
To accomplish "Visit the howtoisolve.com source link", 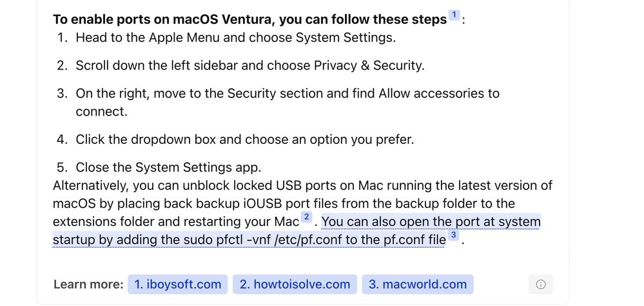I will point(295,285).
